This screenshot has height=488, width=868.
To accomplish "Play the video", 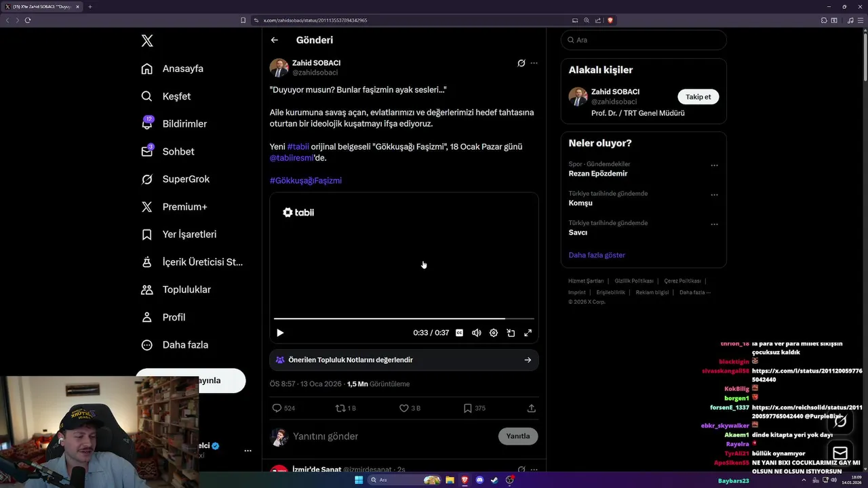I will tap(280, 333).
